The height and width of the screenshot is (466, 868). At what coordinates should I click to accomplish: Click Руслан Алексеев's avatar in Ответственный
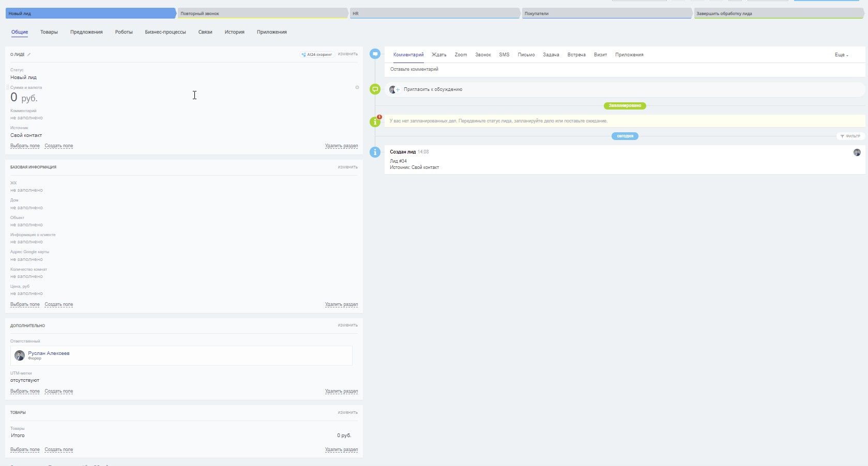click(20, 355)
